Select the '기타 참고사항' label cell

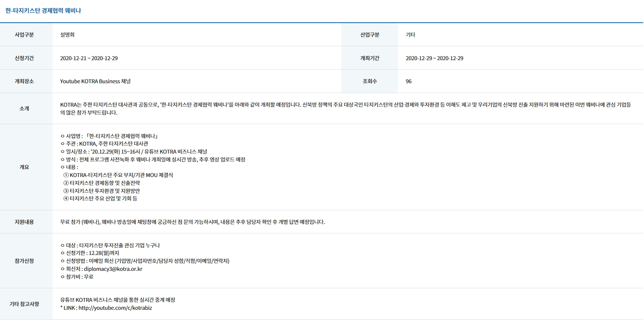(26, 304)
